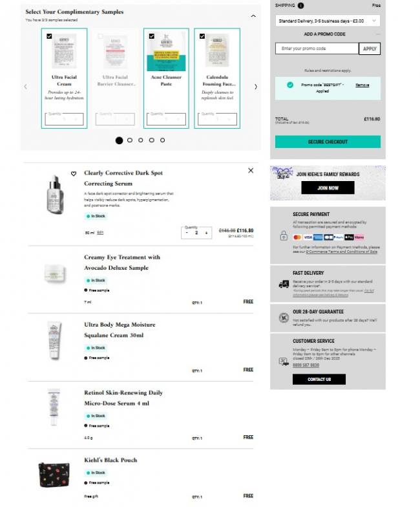The height and width of the screenshot is (507, 420).
Task: Go to previous samples with left arrow
Action: pos(26,87)
